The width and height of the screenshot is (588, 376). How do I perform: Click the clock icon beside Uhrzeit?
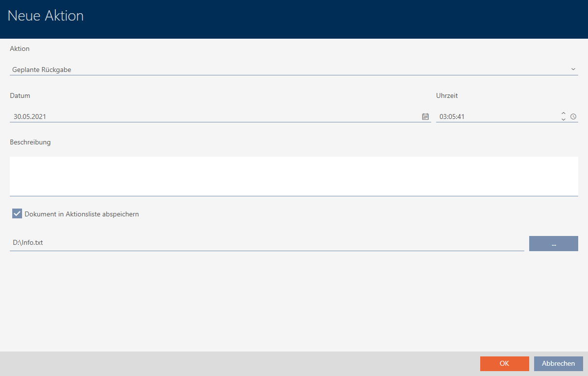(x=573, y=117)
